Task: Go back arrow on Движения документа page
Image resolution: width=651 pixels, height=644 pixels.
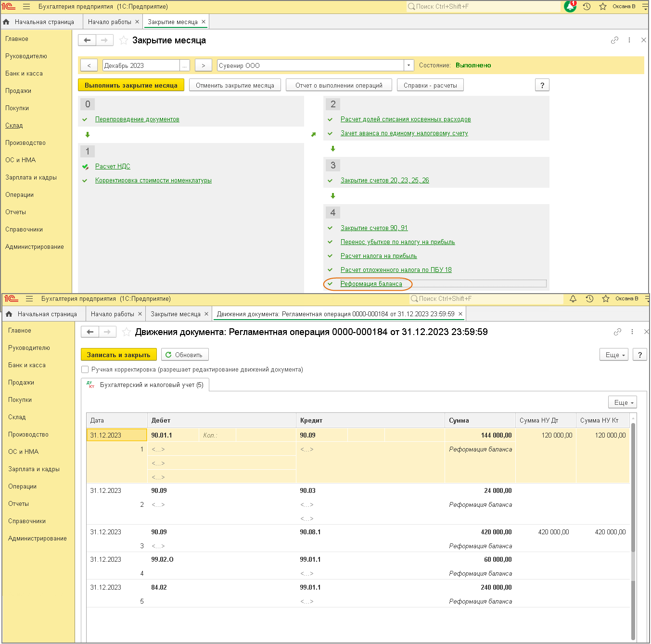Action: tap(90, 332)
